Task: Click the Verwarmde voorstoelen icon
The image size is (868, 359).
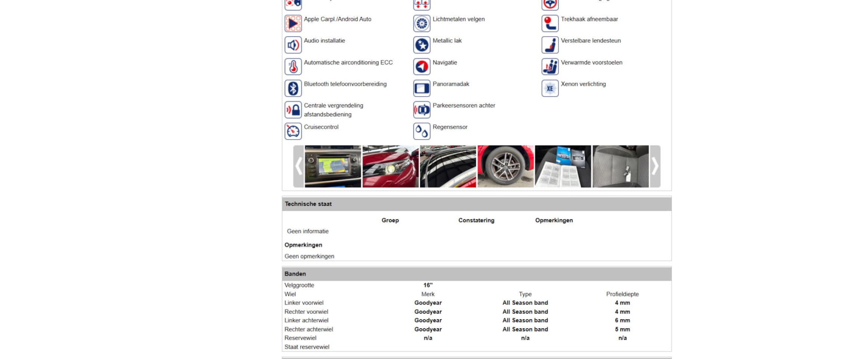Action: tap(550, 67)
